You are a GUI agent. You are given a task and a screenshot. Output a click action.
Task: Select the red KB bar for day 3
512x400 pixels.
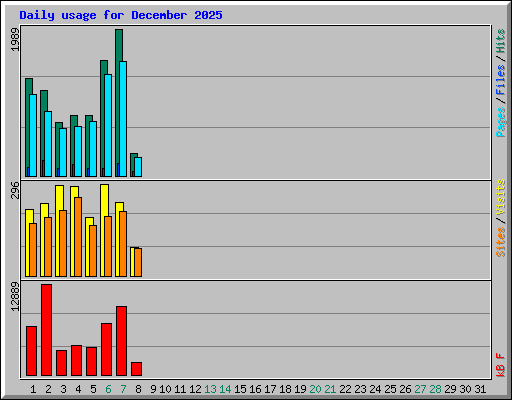(61, 363)
